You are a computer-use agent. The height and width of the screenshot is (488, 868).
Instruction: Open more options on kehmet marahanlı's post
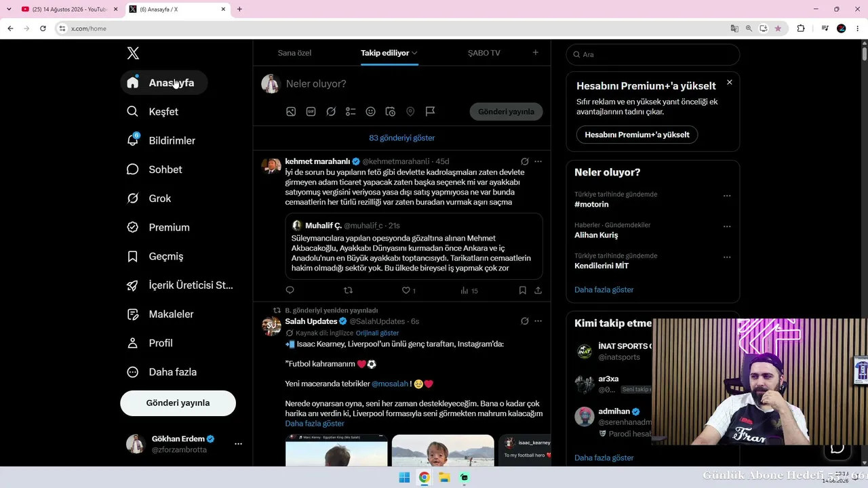[x=538, y=161]
